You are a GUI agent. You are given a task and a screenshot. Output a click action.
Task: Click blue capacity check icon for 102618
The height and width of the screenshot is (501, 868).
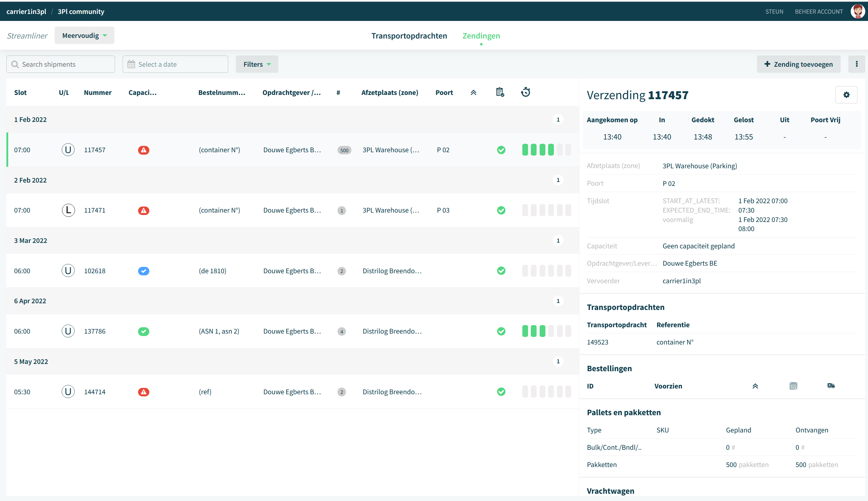144,271
